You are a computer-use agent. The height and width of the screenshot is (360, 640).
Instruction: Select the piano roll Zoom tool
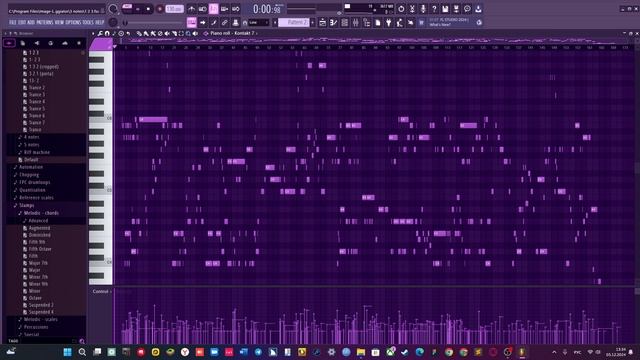pyautogui.click(x=188, y=33)
